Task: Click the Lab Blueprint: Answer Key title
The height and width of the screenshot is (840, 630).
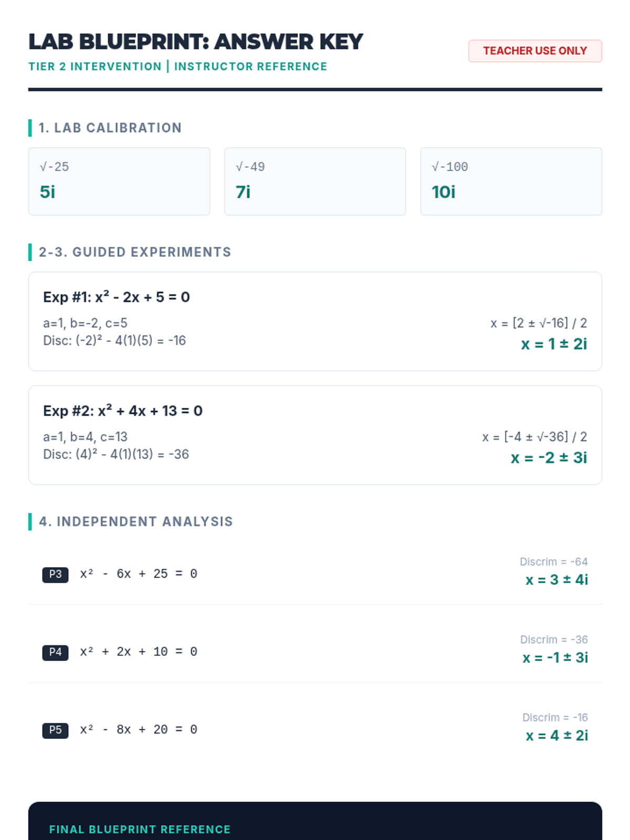Action: pyautogui.click(x=196, y=42)
